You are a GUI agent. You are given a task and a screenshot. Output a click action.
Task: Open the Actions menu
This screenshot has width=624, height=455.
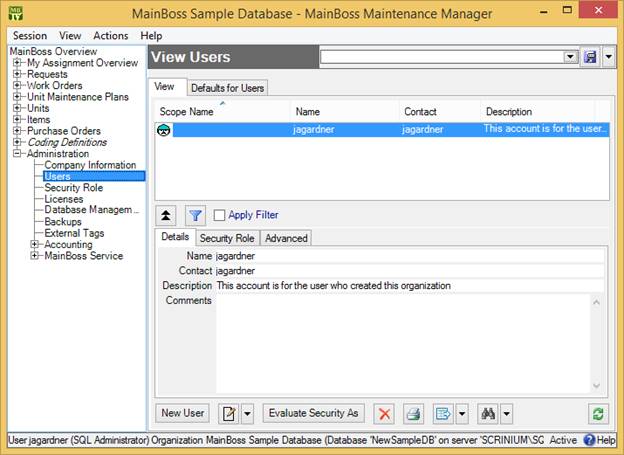pos(111,36)
